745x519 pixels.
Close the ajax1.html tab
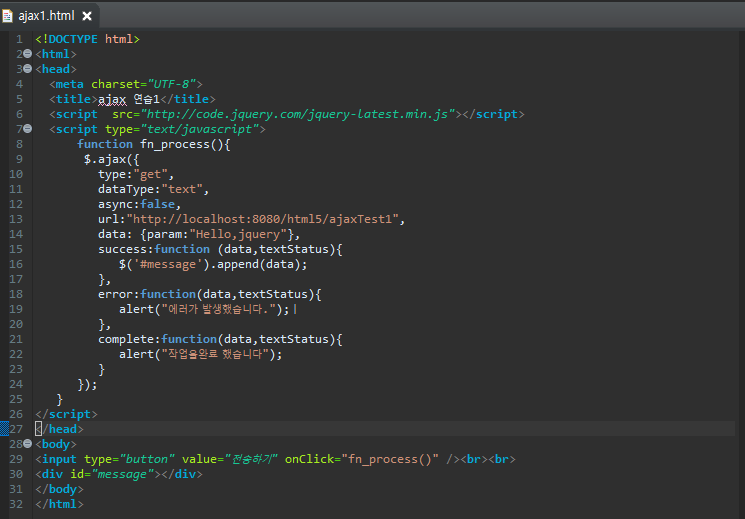[x=87, y=16]
